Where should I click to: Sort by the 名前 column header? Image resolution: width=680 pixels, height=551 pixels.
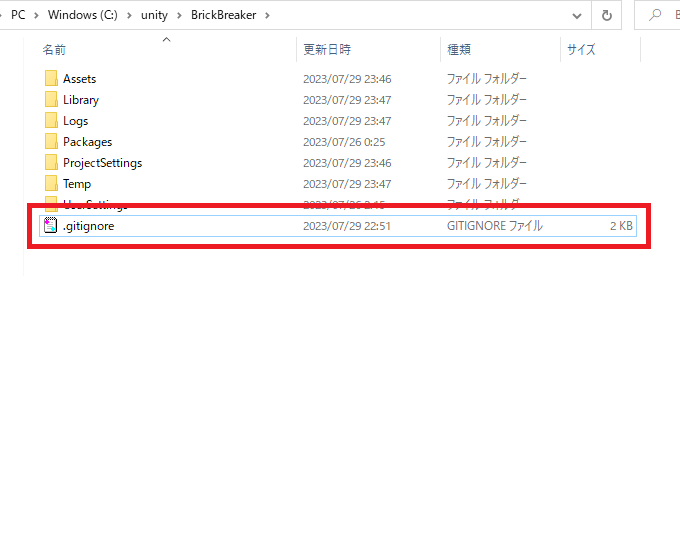click(54, 50)
